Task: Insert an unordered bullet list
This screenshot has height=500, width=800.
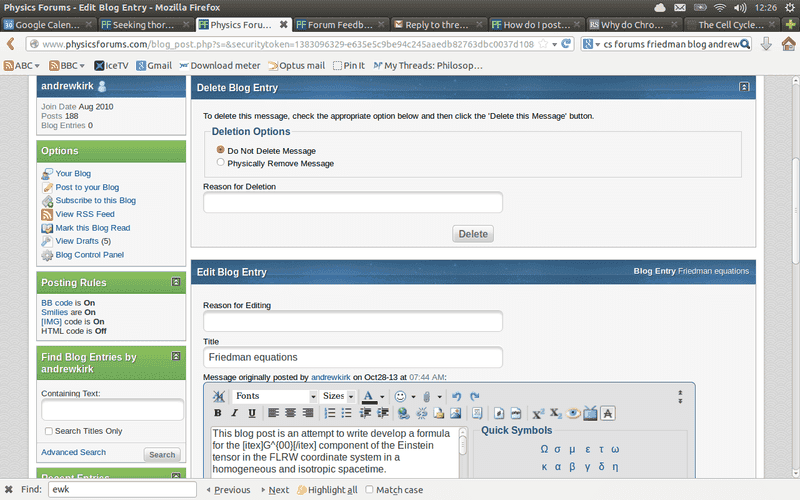Action: (x=346, y=413)
